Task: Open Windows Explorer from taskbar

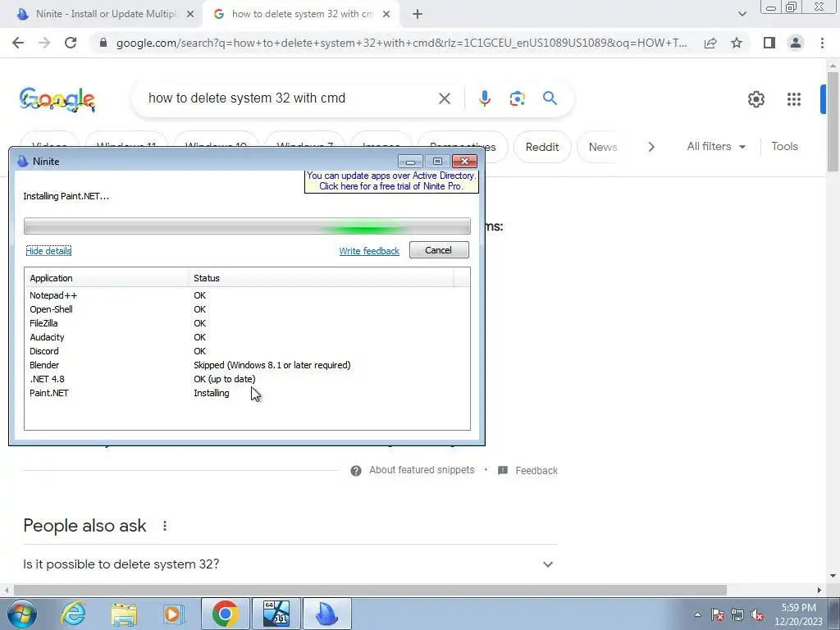Action: 124,614
